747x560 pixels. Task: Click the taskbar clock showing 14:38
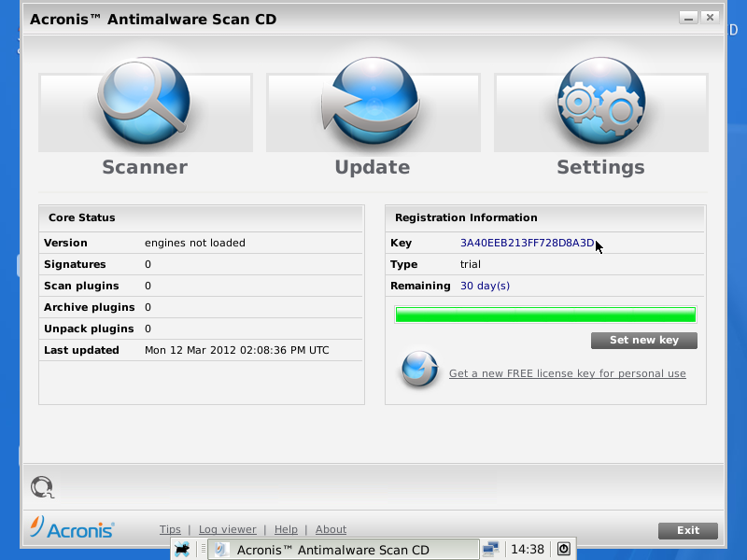pyautogui.click(x=528, y=550)
